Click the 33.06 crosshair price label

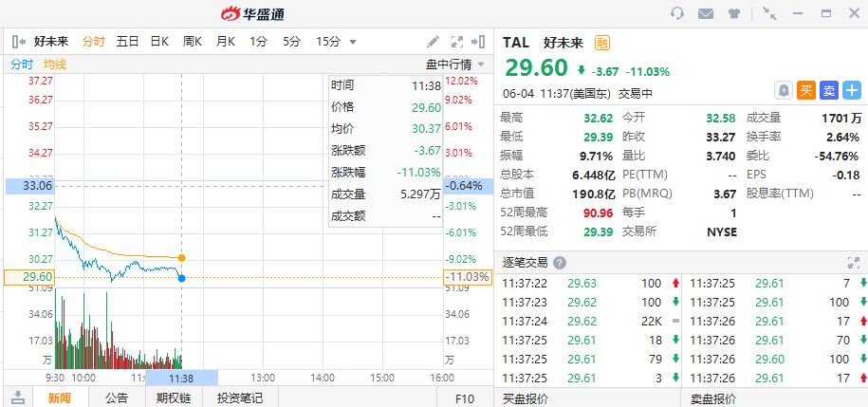29,186
